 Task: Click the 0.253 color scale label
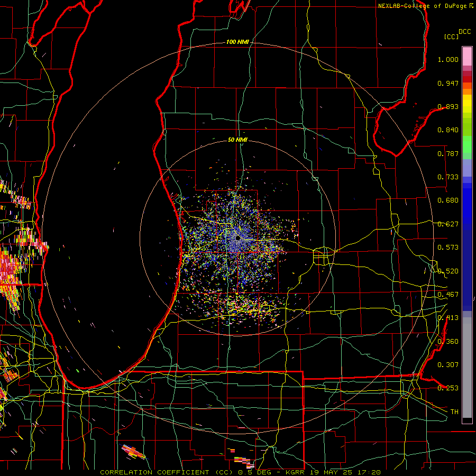[x=448, y=388]
